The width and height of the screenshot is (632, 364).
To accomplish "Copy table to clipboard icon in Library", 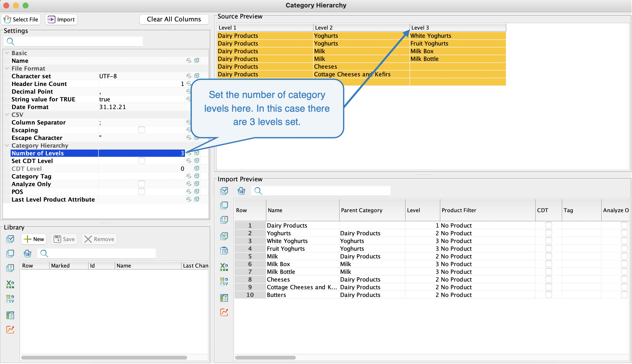I will [27, 254].
